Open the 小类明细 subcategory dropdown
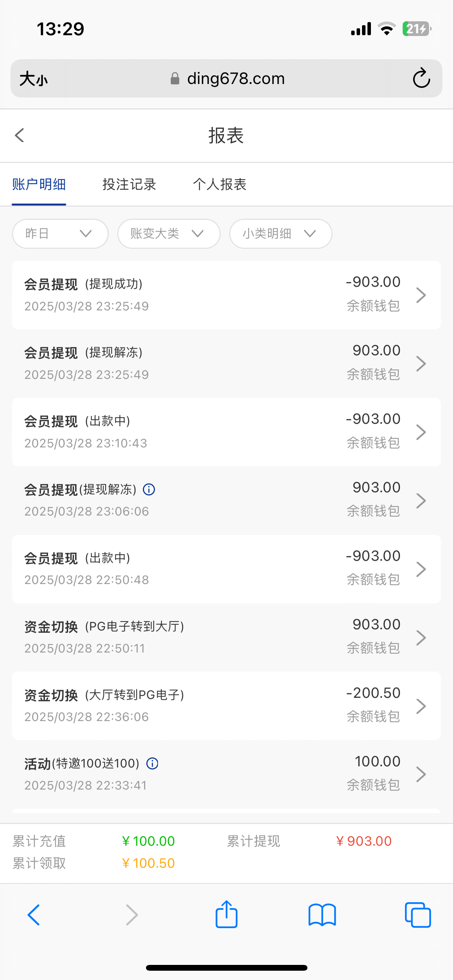Viewport: 453px width, 980px height. [x=281, y=233]
